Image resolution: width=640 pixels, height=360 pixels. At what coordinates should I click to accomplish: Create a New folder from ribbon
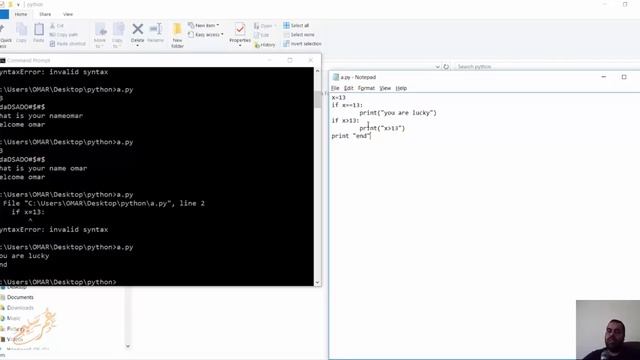click(x=177, y=35)
